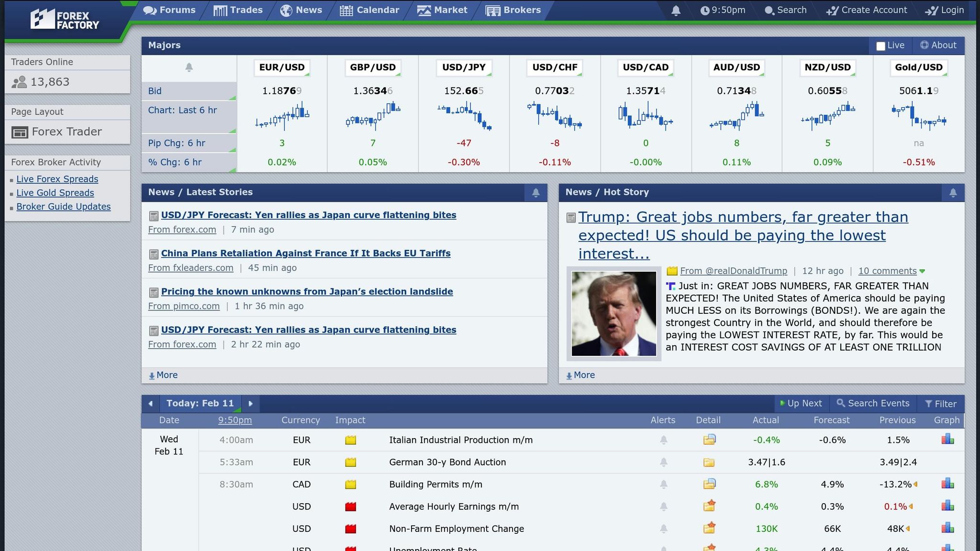This screenshot has height=551, width=980.
Task: Click the notification bell in top navigation
Action: click(x=676, y=11)
